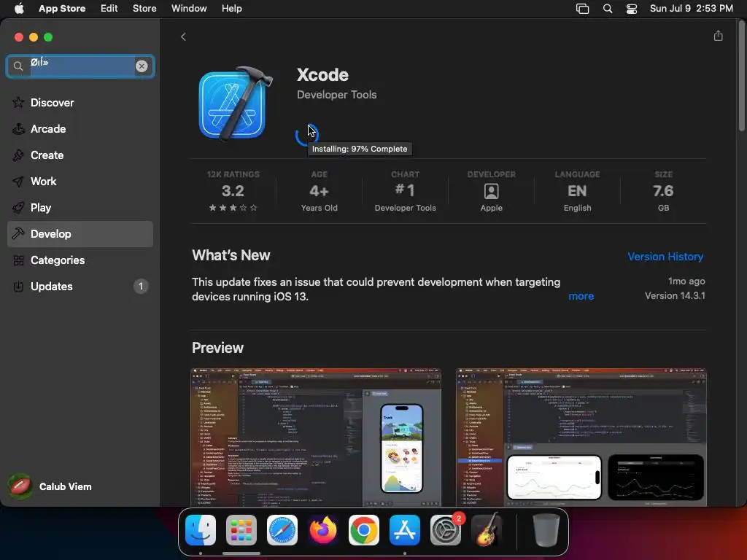The width and height of the screenshot is (747, 560).
Task: Stop the Xcode installation progress circle
Action: (x=306, y=135)
